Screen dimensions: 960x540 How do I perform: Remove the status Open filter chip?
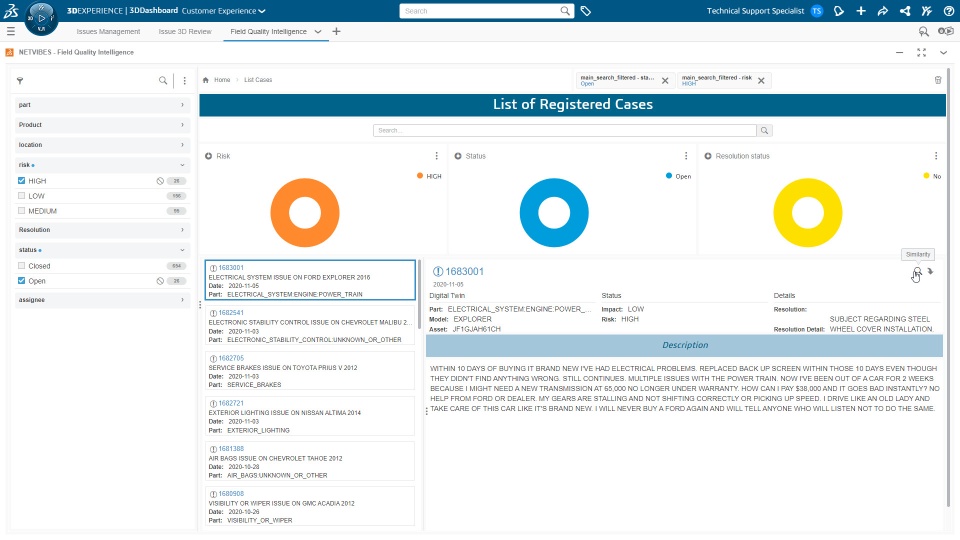coord(665,80)
